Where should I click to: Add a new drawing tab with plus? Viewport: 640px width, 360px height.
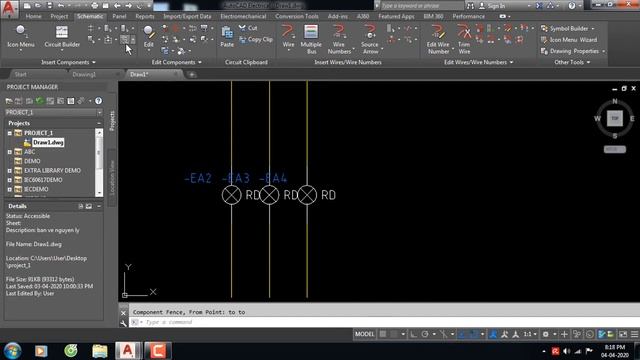click(x=191, y=75)
